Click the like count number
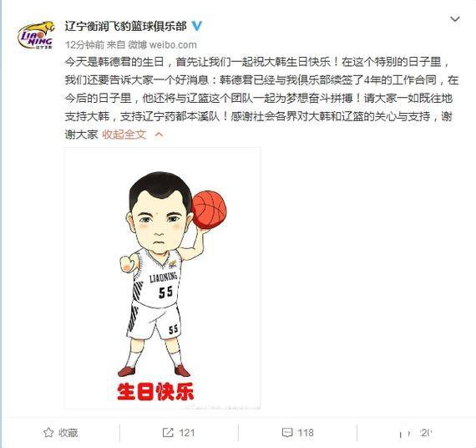 tap(426, 433)
